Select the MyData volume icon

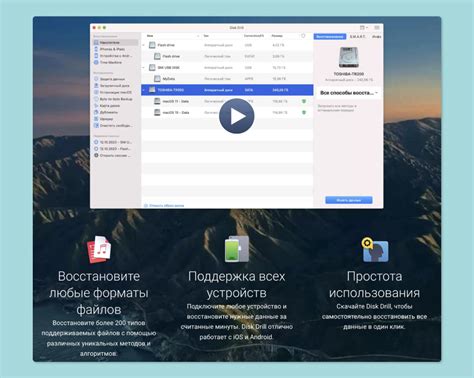[157, 79]
